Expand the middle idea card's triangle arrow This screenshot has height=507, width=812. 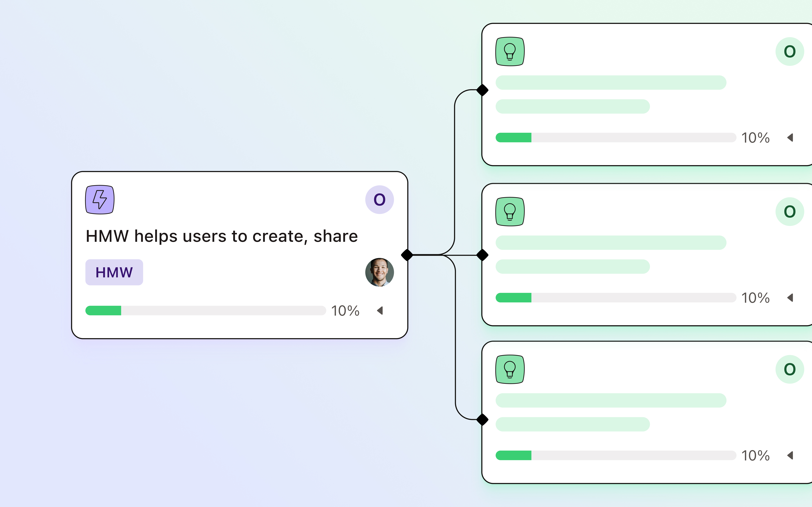click(x=790, y=297)
